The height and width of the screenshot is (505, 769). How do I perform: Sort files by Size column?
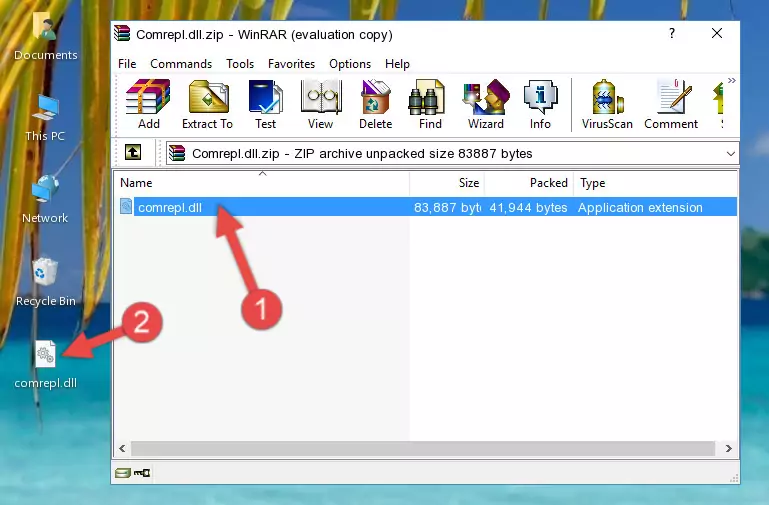point(447,183)
